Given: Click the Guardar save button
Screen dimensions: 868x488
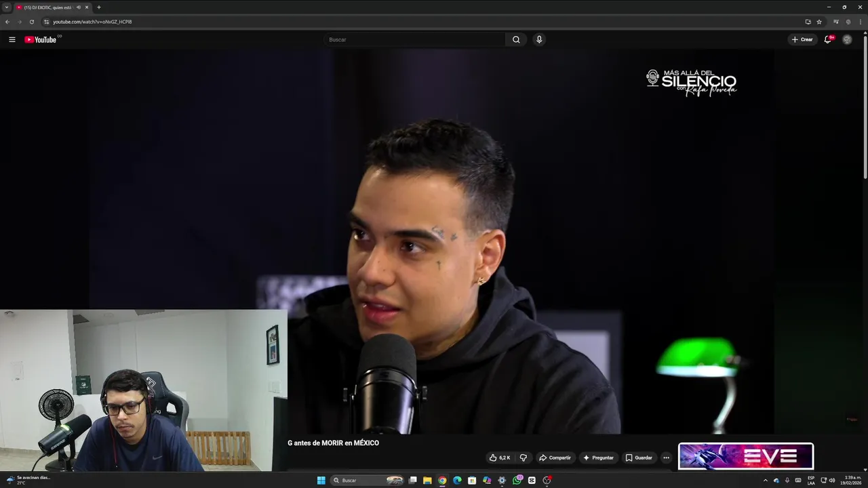Looking at the screenshot, I should tap(639, 457).
